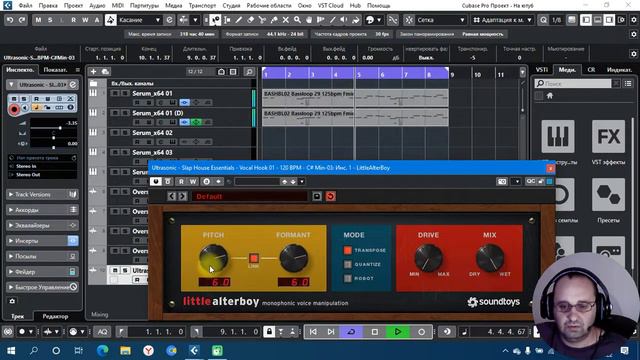
Task: Click the Pitch knob in Little AlterBoy
Action: [213, 258]
